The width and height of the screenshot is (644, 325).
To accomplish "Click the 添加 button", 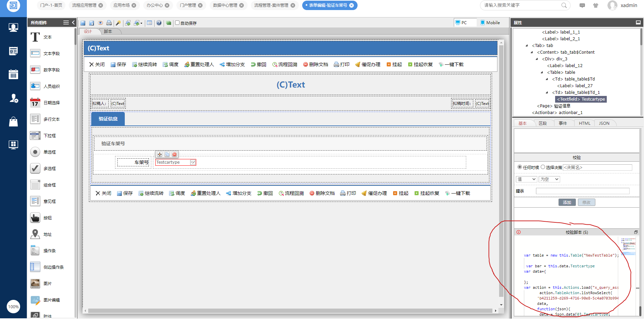I will 567,202.
